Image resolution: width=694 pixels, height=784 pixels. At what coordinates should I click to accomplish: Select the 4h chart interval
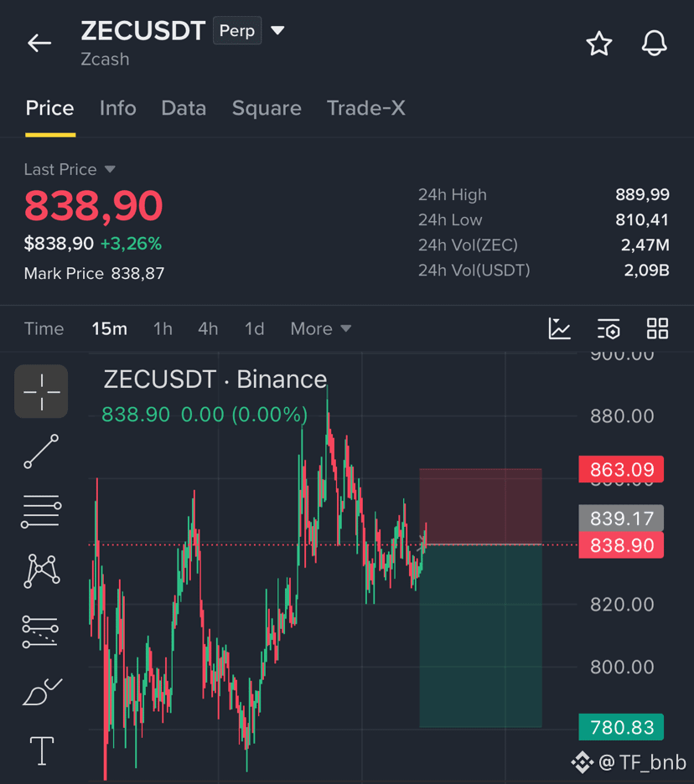(x=208, y=329)
